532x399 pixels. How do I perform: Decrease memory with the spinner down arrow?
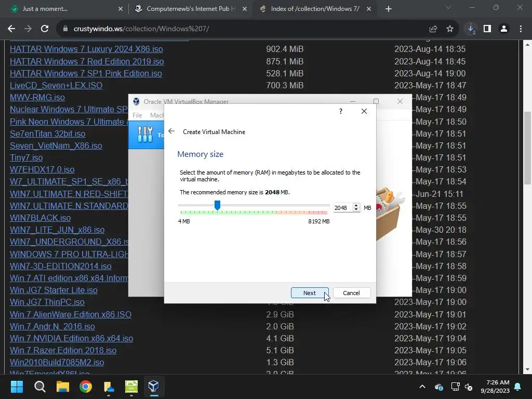(x=356, y=210)
